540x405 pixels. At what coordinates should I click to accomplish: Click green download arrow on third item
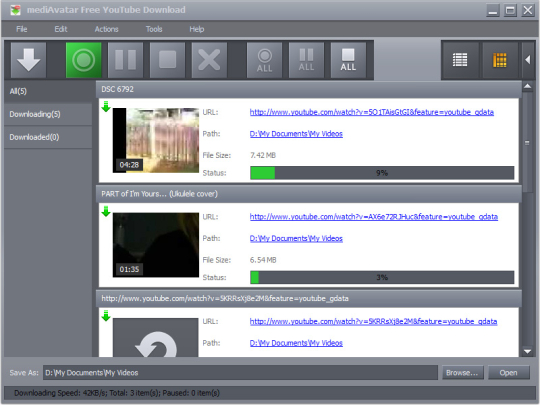tap(106, 316)
